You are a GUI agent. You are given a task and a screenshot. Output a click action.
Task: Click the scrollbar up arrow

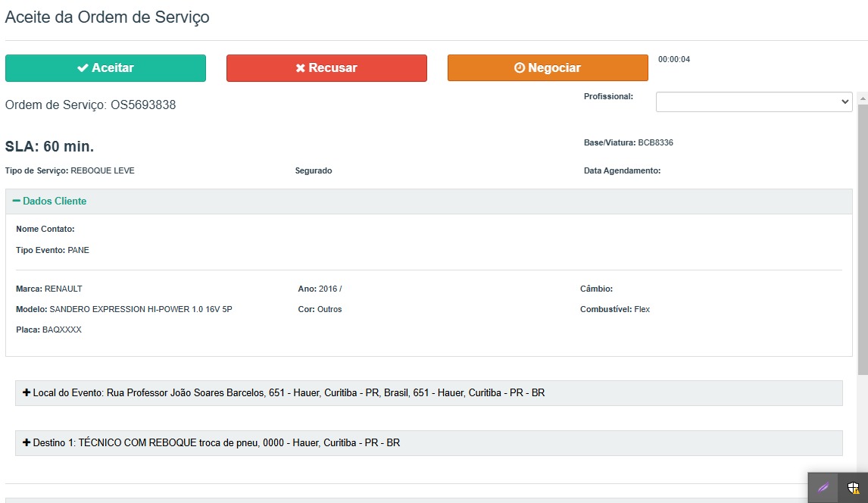pos(863,98)
